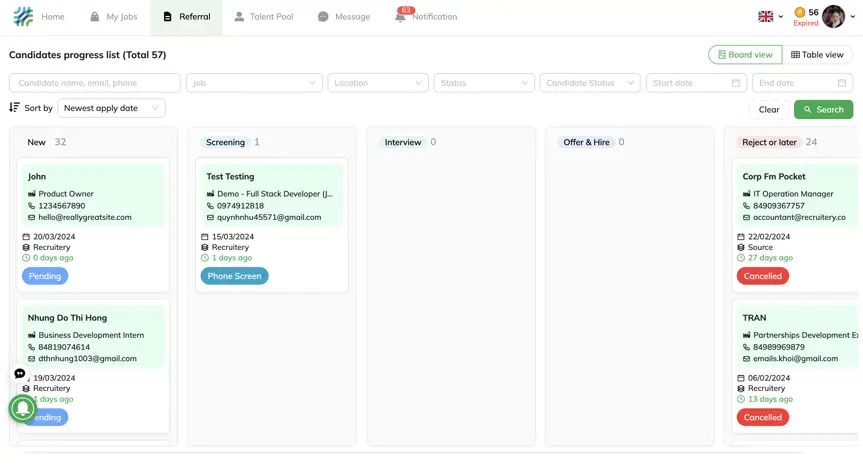Screen dimensions: 863x465
Task: Open the Talent Pool tab
Action: pyautogui.click(x=264, y=17)
